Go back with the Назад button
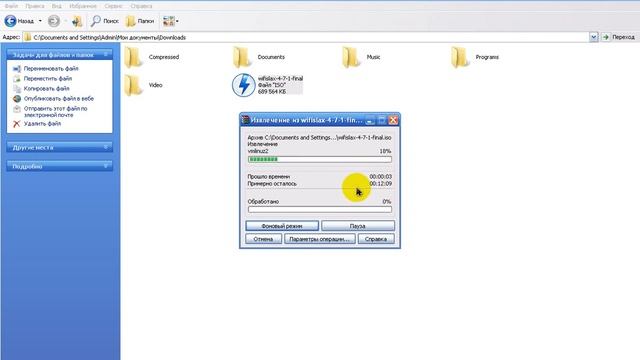640x360 pixels. 19,21
